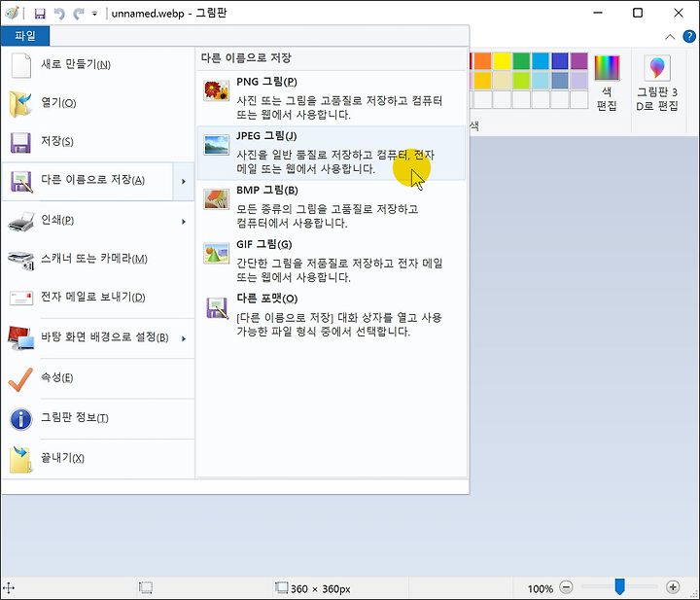Select 새로 만들기(N) from the file menu

pos(98,65)
